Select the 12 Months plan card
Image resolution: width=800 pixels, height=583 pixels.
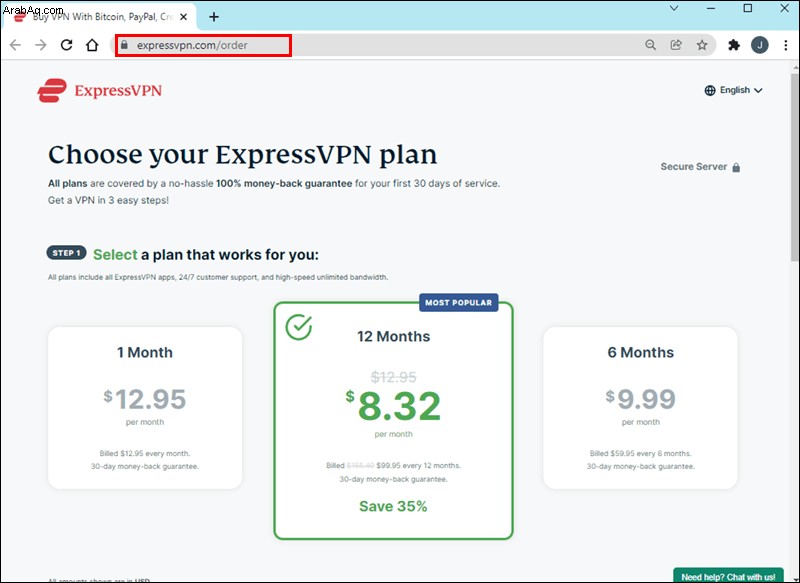[393, 420]
